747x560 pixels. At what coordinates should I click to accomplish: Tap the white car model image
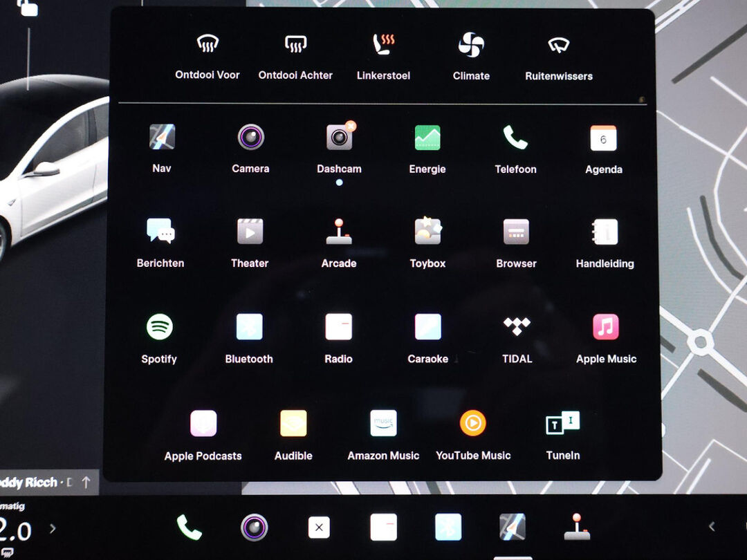coord(48,173)
